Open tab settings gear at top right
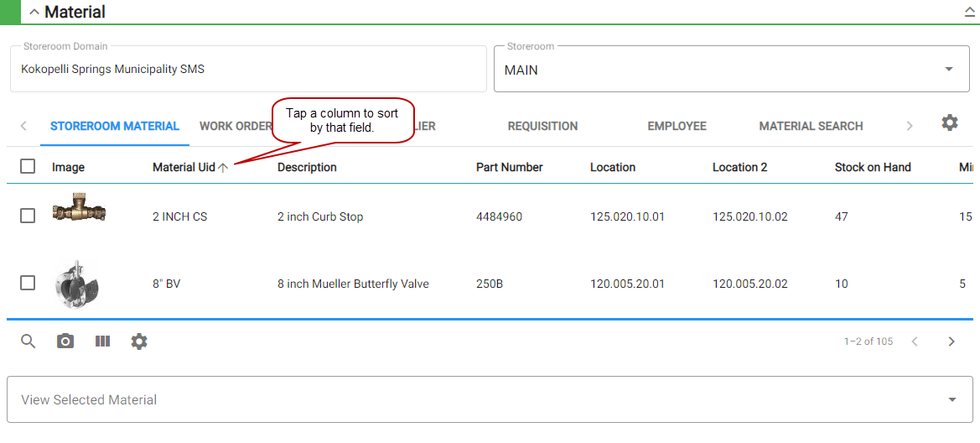Screen dimensions: 980x443 tap(949, 123)
